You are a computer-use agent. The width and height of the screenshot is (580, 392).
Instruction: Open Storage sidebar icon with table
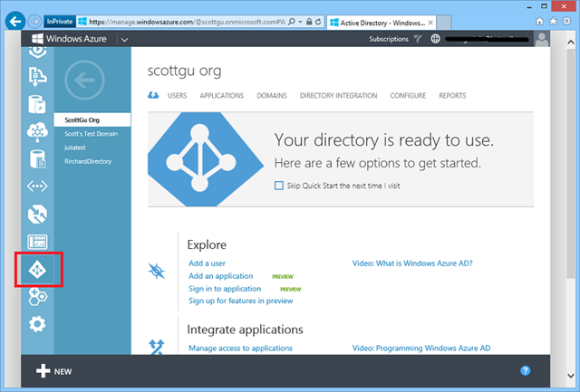tap(37, 159)
